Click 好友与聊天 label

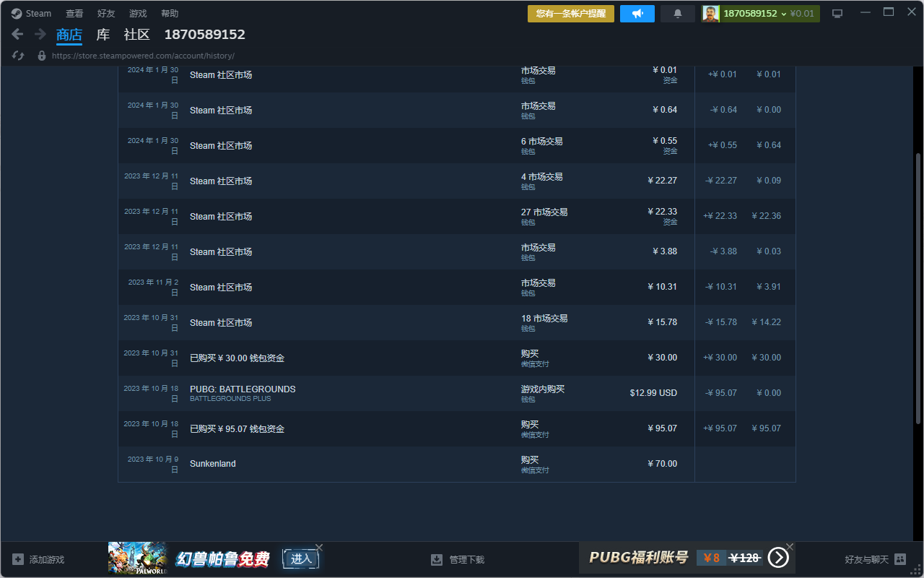(867, 560)
